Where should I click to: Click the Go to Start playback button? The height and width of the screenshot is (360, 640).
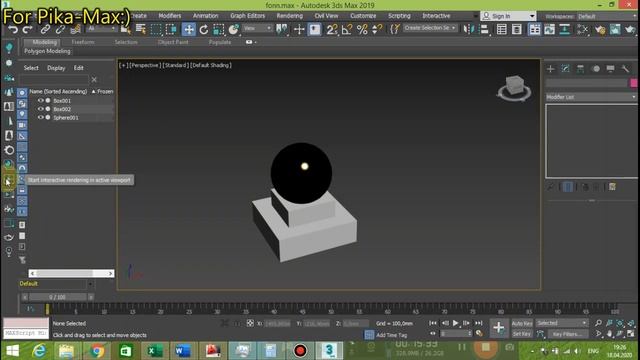pos(433,323)
